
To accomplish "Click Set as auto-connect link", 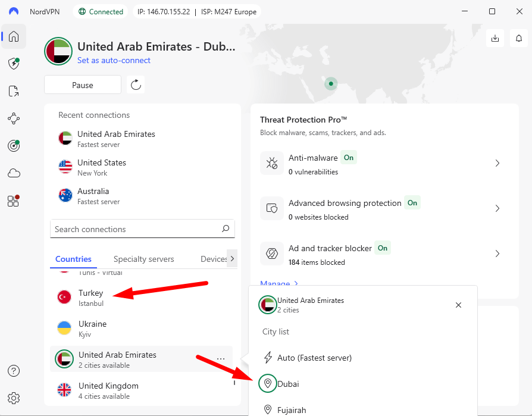I will click(x=114, y=60).
